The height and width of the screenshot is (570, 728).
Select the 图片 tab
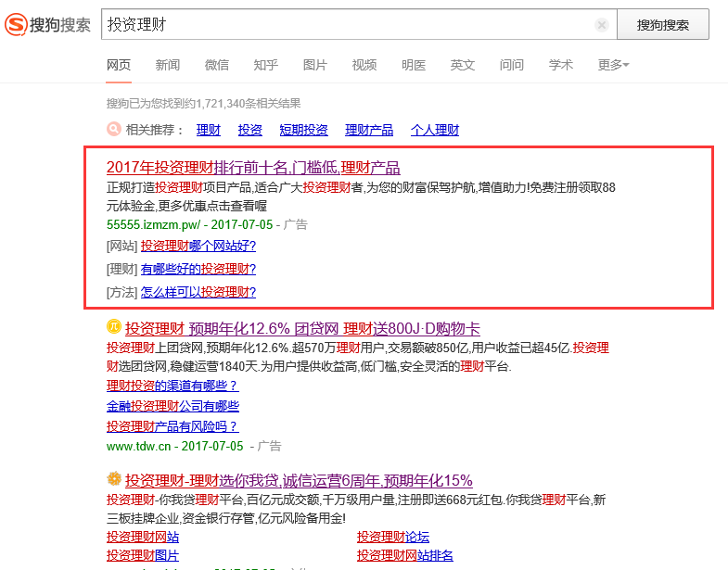click(x=315, y=65)
